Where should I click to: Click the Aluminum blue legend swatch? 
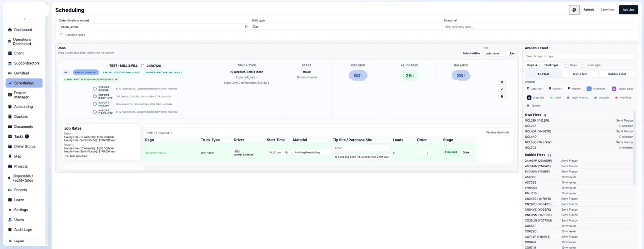tap(589, 89)
